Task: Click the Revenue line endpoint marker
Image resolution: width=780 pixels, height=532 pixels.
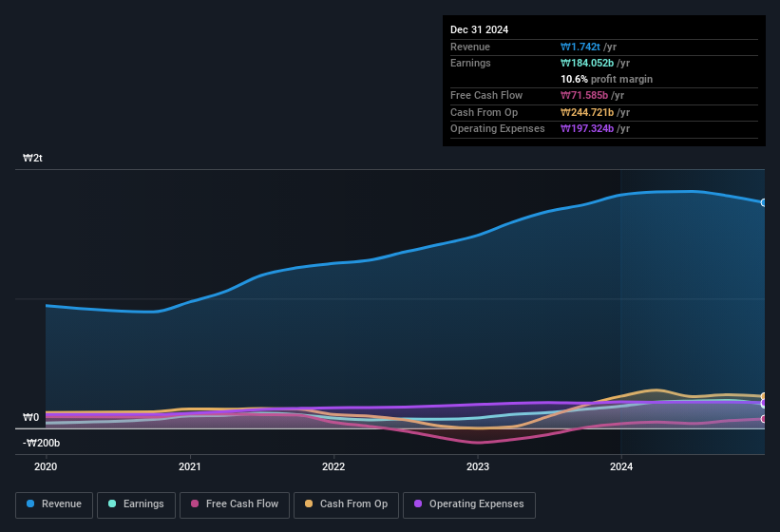Action: 764,202
